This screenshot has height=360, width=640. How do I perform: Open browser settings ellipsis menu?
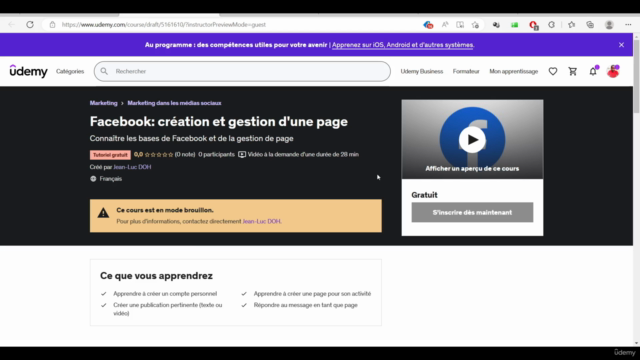[628, 24]
